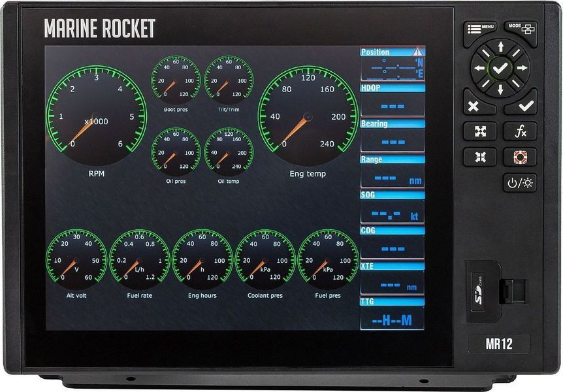Push the right arrow on directional pad

pos(522,68)
